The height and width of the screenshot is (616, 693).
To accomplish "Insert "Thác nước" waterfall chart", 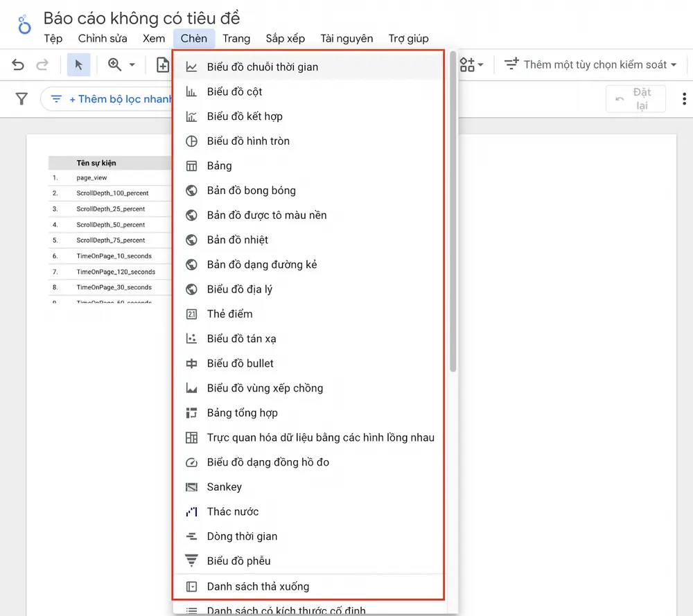I will click(x=308, y=511).
